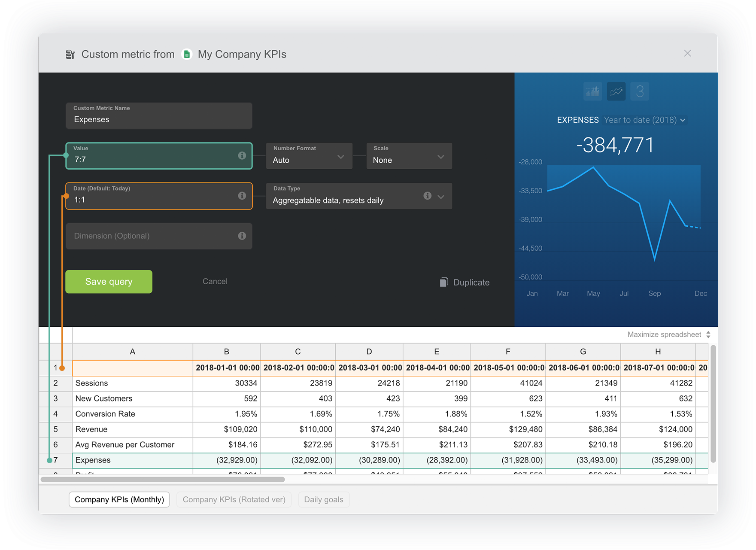Switch to Company KPIs (Rotated ver) tab
756x550 pixels.
pos(234,499)
